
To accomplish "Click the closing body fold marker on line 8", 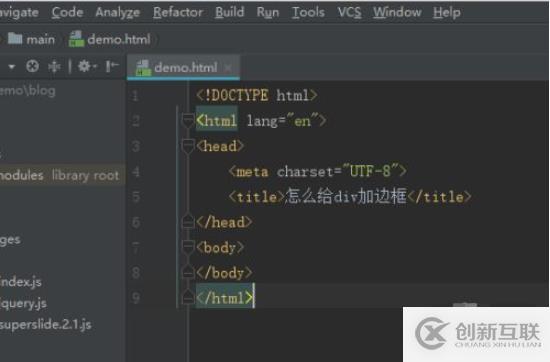I will tap(188, 273).
